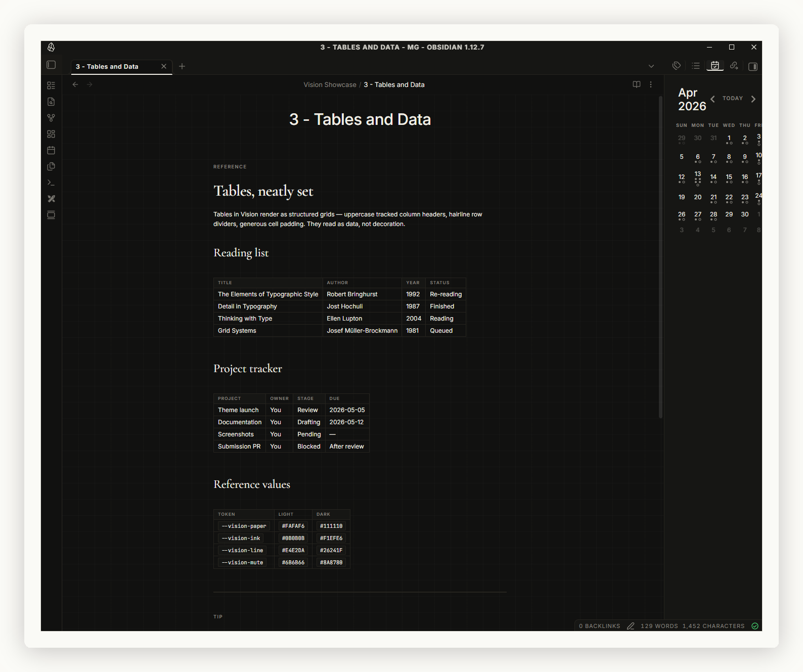The height and width of the screenshot is (672, 803).
Task: Click the '--vision-paper' token cell
Action: [244, 526]
